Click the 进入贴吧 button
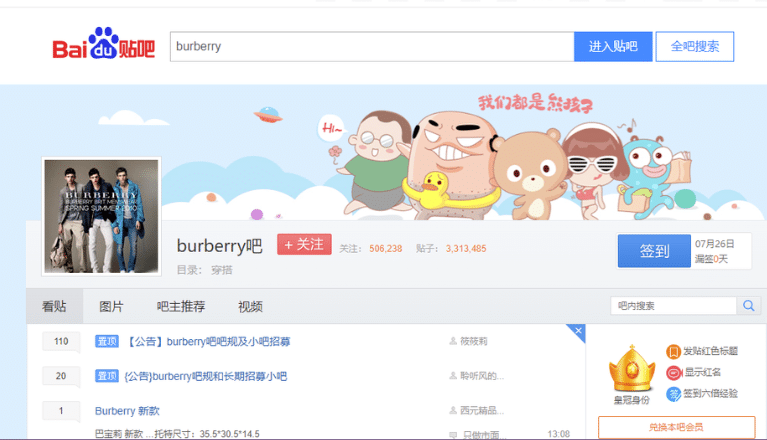 pos(613,46)
